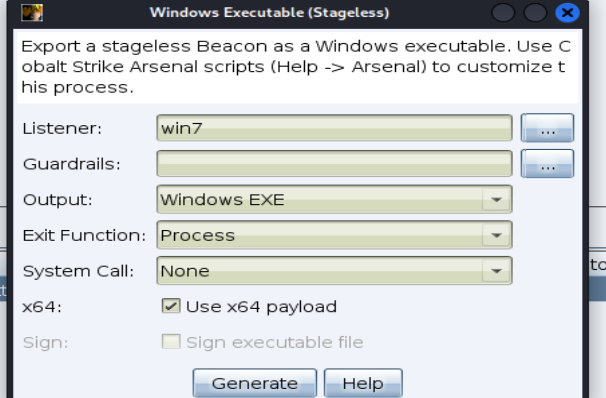
Task: Click the Cobalt Strike icon in title bar
Action: point(32,12)
